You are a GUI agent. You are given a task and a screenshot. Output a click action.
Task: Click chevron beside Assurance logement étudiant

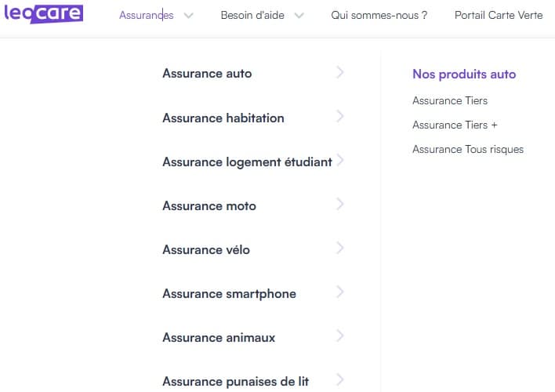pyautogui.click(x=340, y=161)
